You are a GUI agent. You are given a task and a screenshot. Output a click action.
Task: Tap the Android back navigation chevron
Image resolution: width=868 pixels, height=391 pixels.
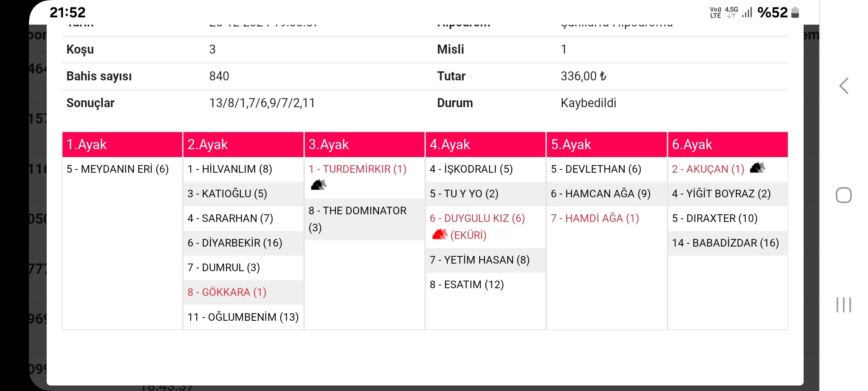(844, 86)
